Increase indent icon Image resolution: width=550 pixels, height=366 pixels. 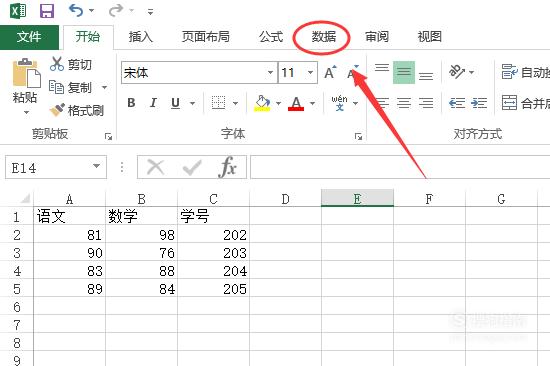[x=479, y=103]
